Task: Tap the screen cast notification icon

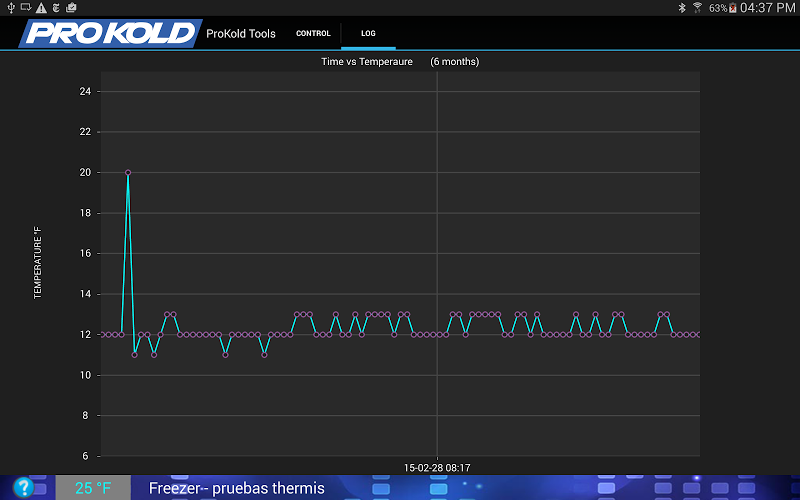Action: [26, 8]
